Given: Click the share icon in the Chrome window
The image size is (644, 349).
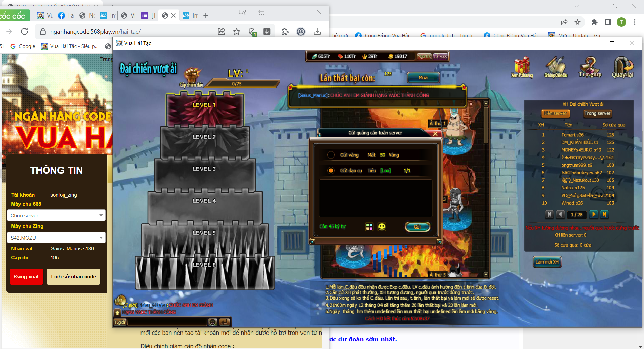Looking at the screenshot, I should [x=564, y=22].
